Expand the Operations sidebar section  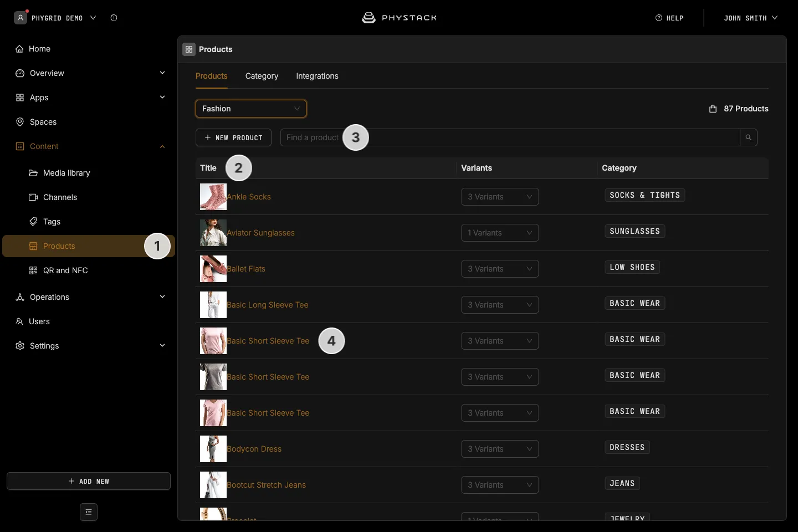tap(162, 297)
